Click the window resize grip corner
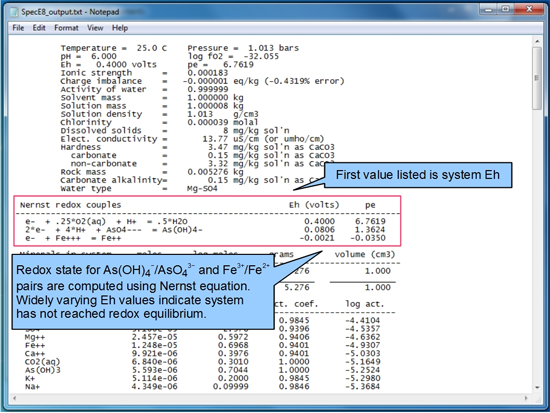Screen dimensions: 550x413 [x=538, y=399]
